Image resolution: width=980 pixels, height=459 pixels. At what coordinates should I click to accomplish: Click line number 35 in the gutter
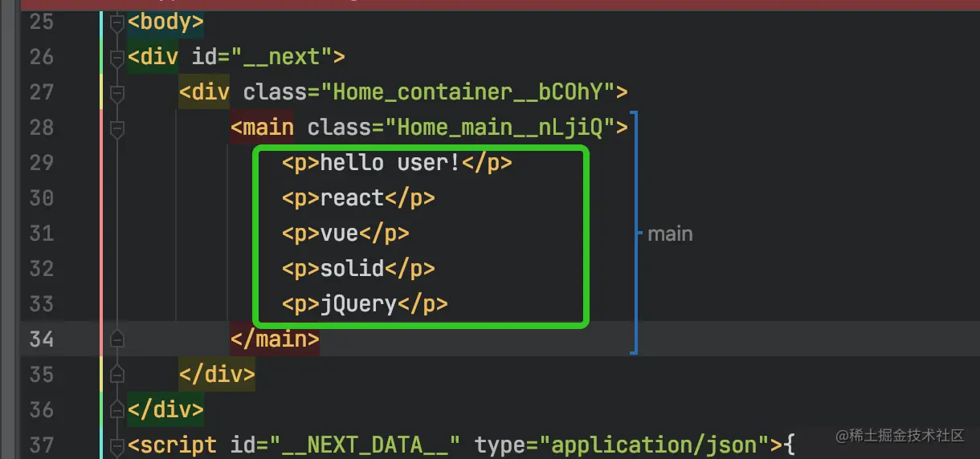click(x=41, y=375)
